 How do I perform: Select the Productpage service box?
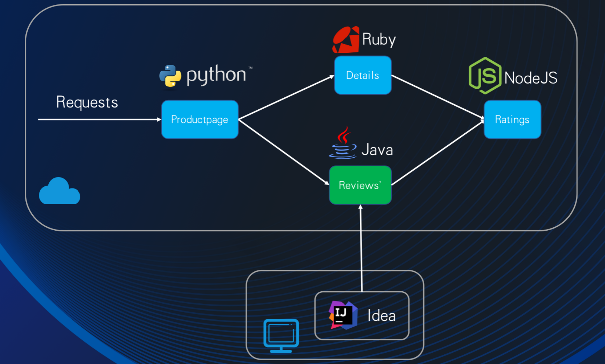[200, 119]
